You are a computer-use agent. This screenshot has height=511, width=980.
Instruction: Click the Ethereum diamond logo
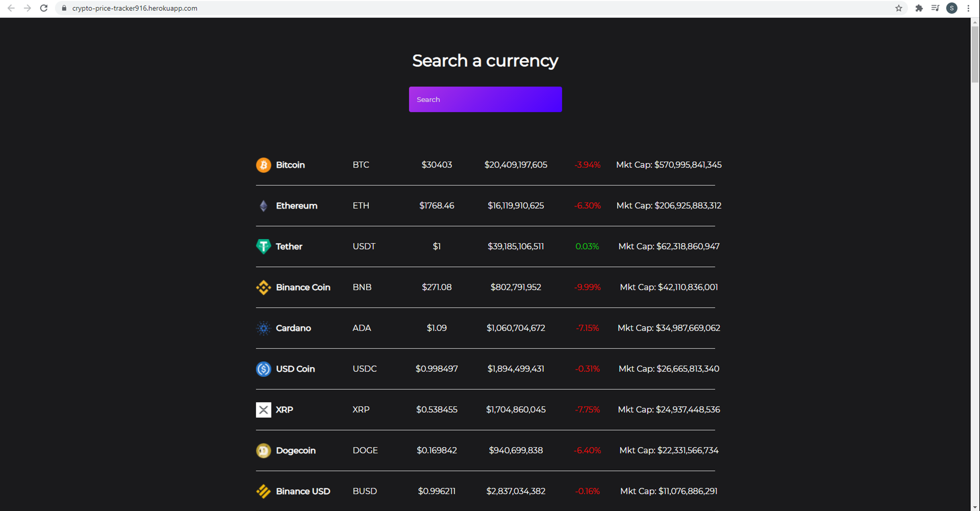point(263,206)
